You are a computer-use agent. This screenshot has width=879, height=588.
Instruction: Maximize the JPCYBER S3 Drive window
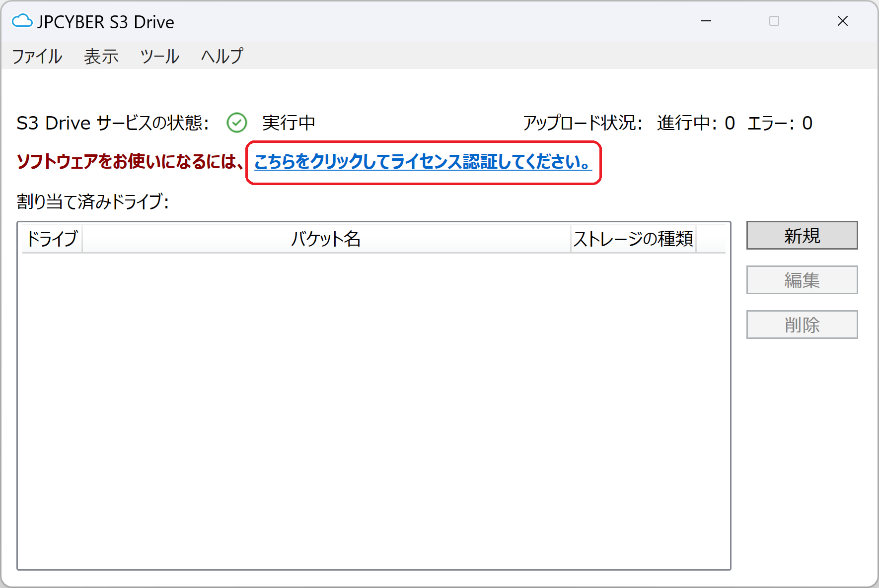click(774, 21)
